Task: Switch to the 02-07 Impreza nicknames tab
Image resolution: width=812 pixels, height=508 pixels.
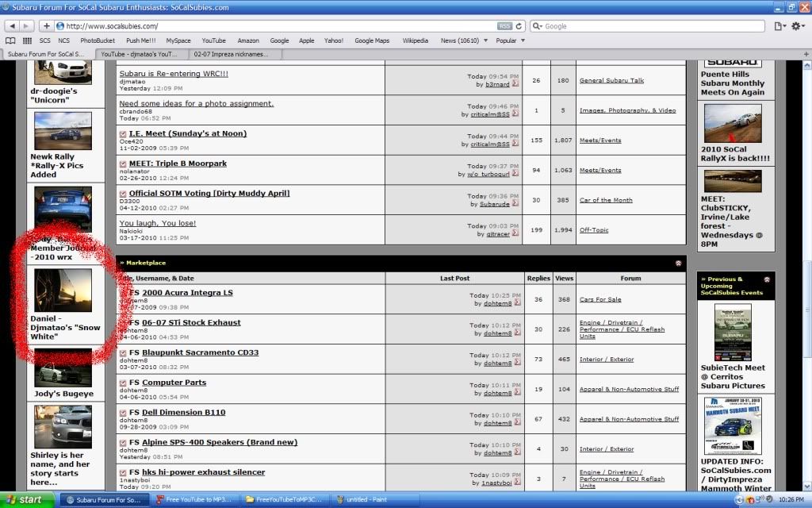Action: coord(232,54)
